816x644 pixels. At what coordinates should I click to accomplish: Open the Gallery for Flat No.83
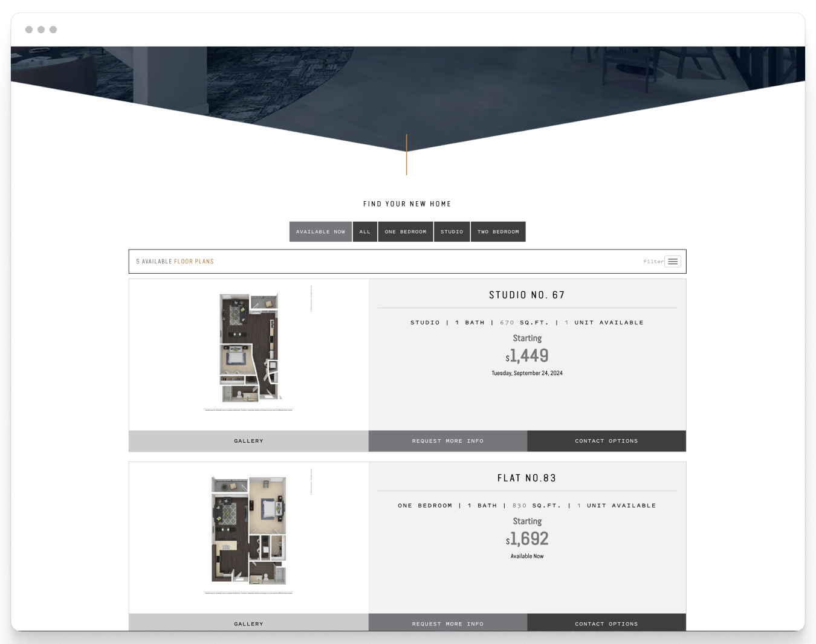(248, 623)
